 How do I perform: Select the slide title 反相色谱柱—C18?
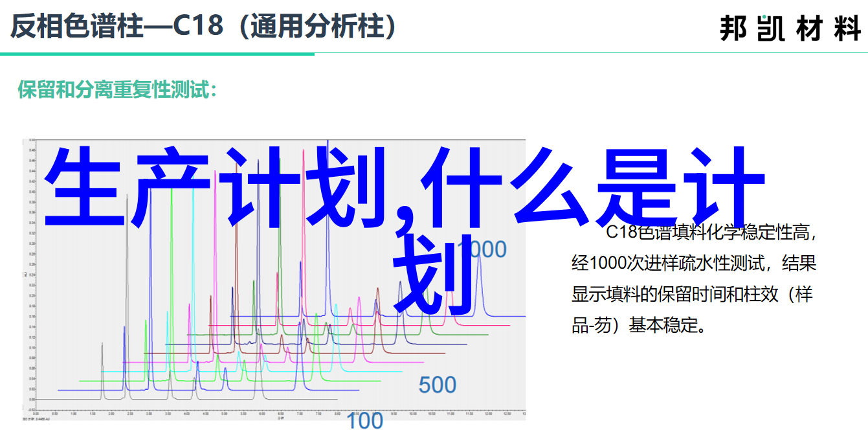pyautogui.click(x=117, y=27)
